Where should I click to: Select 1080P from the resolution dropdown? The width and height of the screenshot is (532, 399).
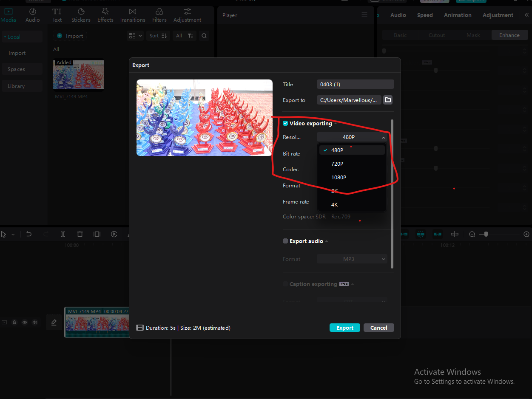339,177
